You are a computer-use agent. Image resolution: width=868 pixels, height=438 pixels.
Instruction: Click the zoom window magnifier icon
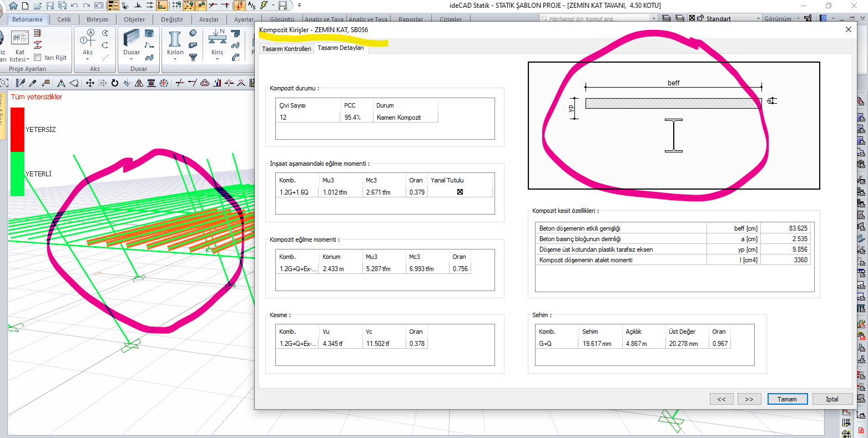pyautogui.click(x=4, y=83)
